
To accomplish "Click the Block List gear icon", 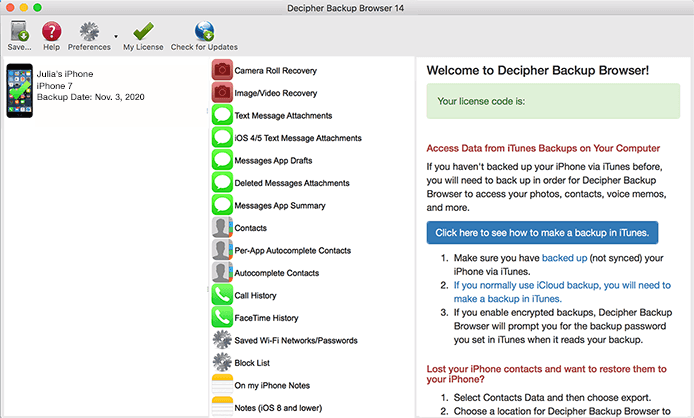I will pyautogui.click(x=222, y=362).
